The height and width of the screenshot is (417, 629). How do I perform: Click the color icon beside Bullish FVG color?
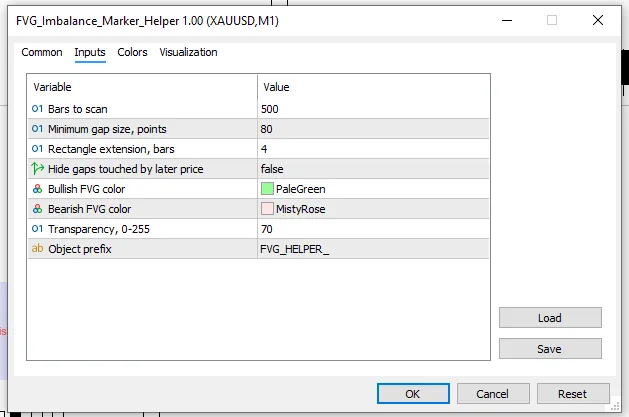(37, 189)
